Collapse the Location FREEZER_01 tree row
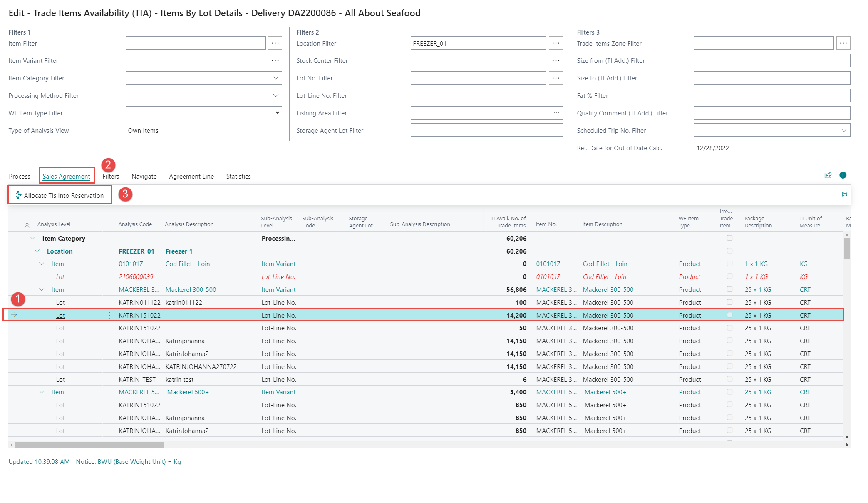Viewport: 868px width, 503px height. (37, 251)
